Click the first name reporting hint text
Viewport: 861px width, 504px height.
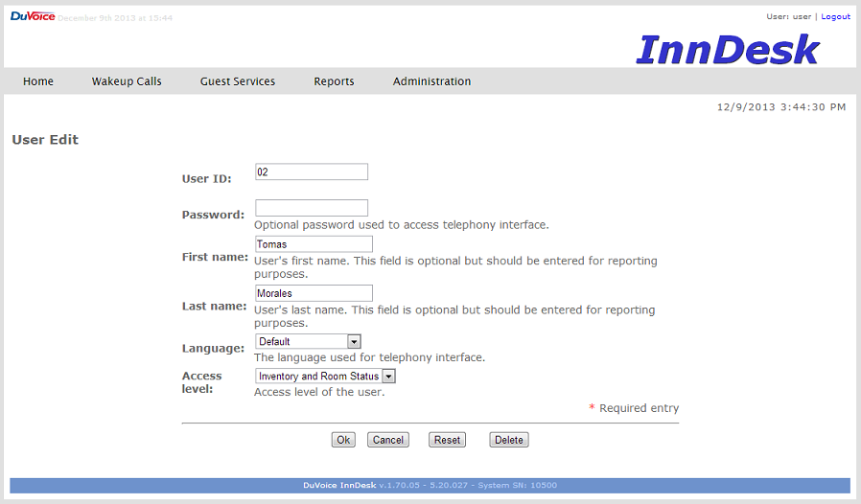coord(455,267)
